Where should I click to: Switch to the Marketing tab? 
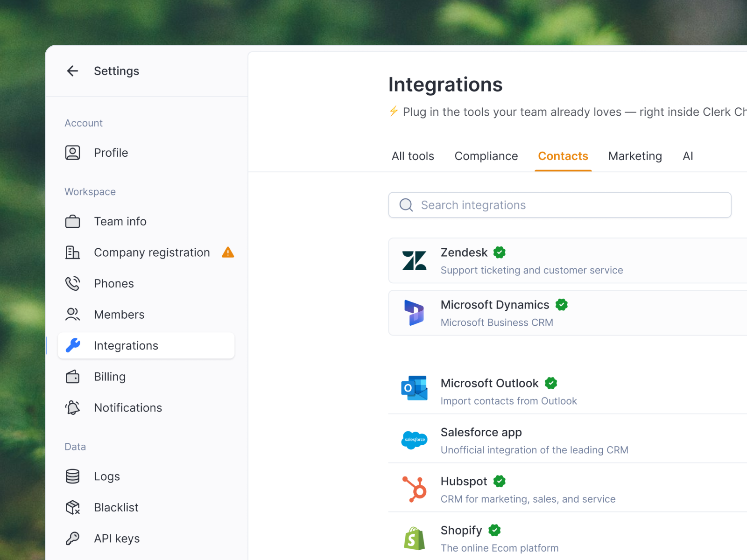[x=635, y=156]
